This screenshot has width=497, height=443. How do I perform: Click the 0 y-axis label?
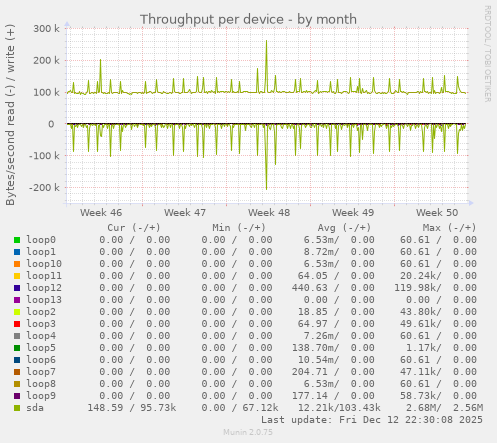pos(51,124)
